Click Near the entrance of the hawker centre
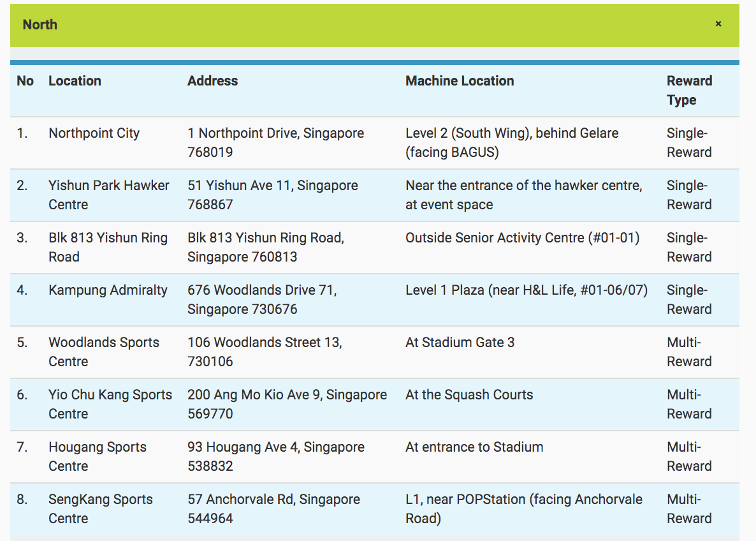This screenshot has height=541, width=756. tap(523, 195)
